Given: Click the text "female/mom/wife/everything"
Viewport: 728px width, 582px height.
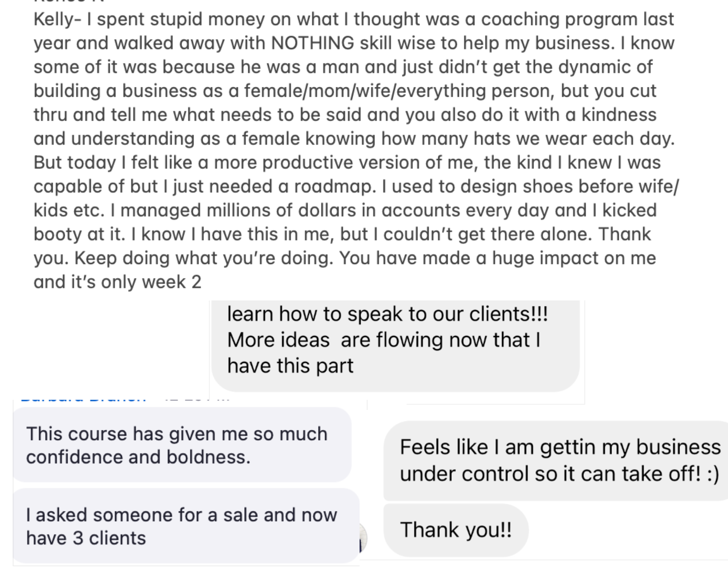Looking at the screenshot, I should click(365, 91).
